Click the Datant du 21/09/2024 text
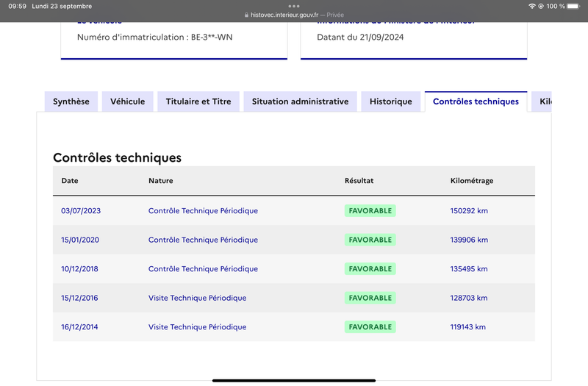Image resolution: width=588 pixels, height=386 pixels. pyautogui.click(x=360, y=37)
